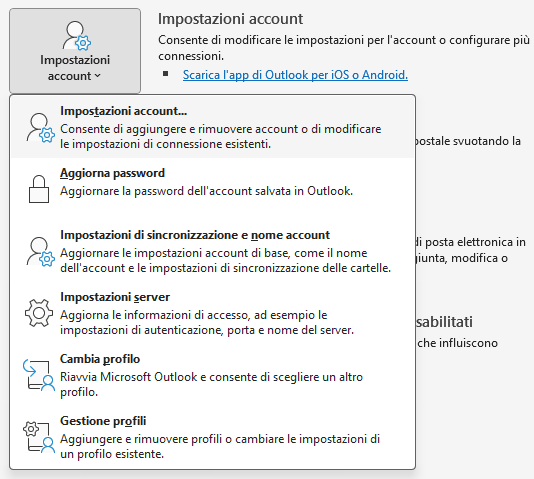Click the person-gear icon on the Impostazioni account button
534x479 pixels.
pyautogui.click(x=76, y=35)
